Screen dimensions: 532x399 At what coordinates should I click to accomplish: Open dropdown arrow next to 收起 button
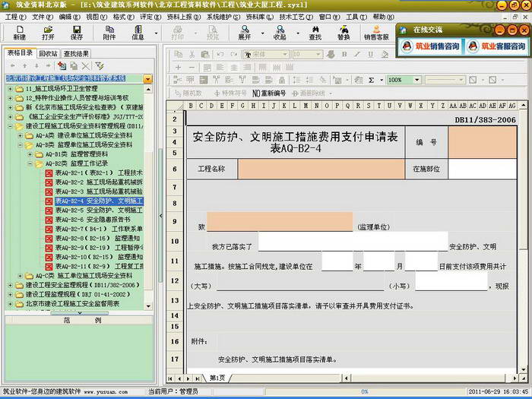tap(298, 33)
